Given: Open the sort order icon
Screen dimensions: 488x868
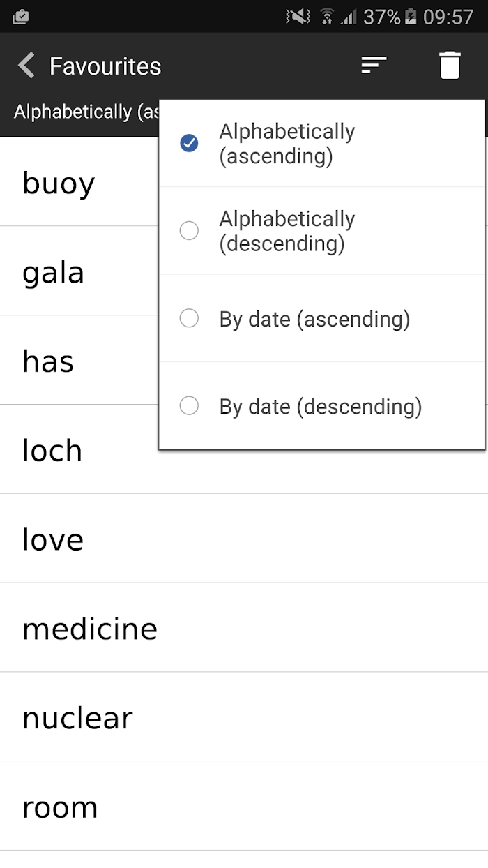Looking at the screenshot, I should pos(374,66).
